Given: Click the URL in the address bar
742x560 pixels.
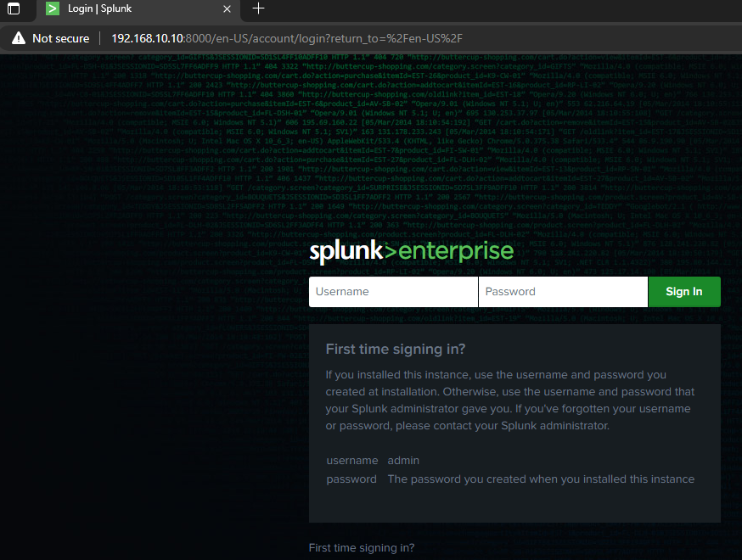Looking at the screenshot, I should click(x=287, y=38).
